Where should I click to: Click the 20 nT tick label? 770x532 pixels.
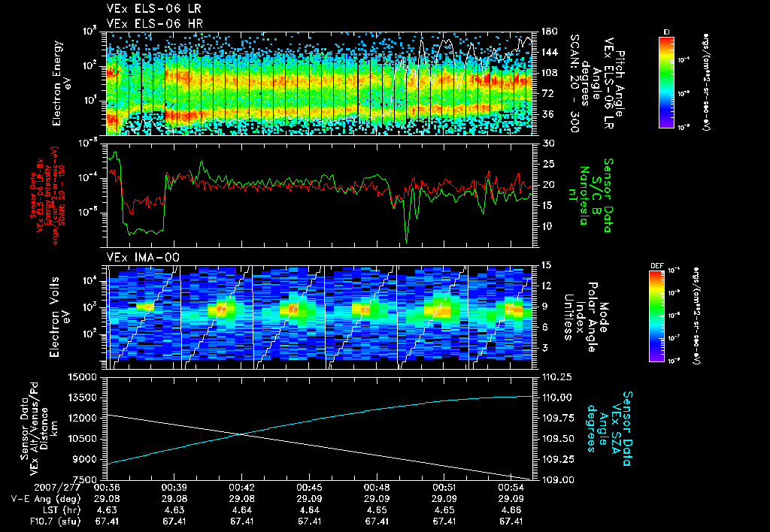pos(549,185)
